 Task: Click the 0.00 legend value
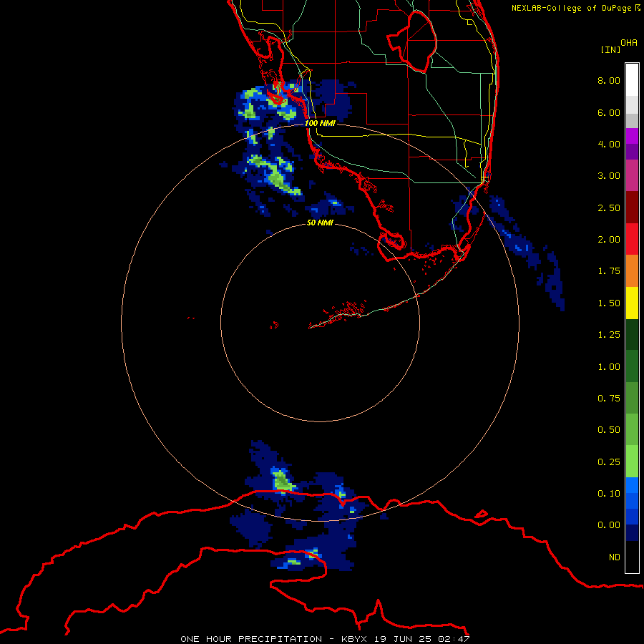click(x=609, y=525)
